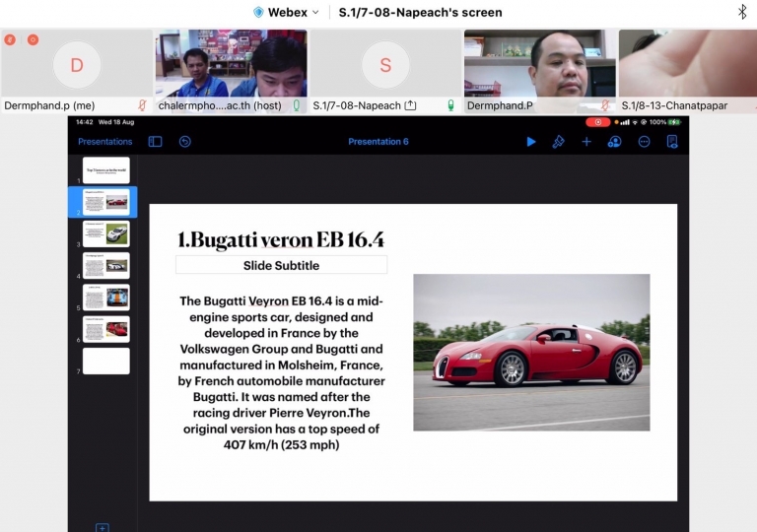The width and height of the screenshot is (757, 532).
Task: Toggle the slide navigator view icon
Action: coord(155,142)
